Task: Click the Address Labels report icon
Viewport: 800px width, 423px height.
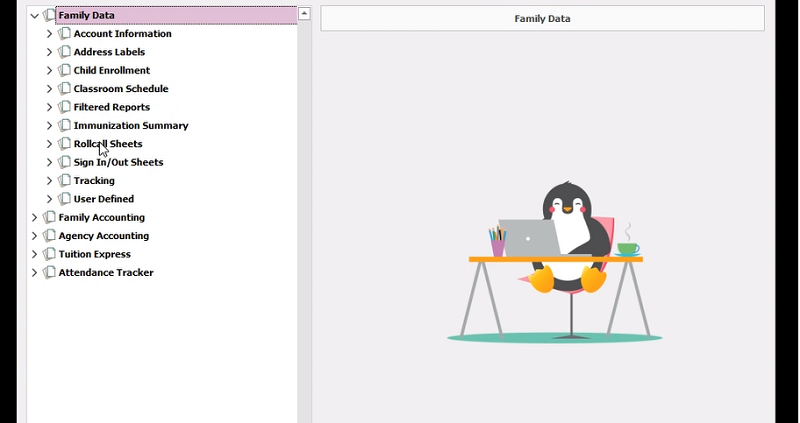Action: click(65, 52)
